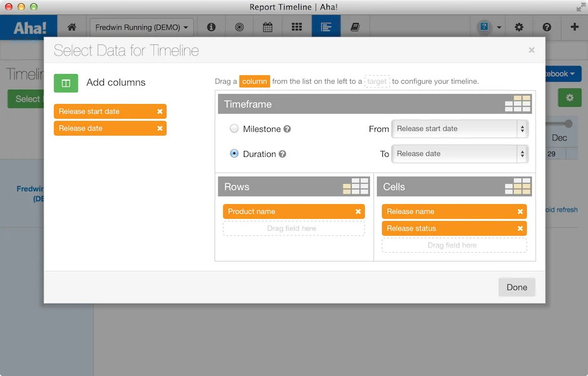
Task: Click the Aha! logo
Action: pyautogui.click(x=29, y=28)
